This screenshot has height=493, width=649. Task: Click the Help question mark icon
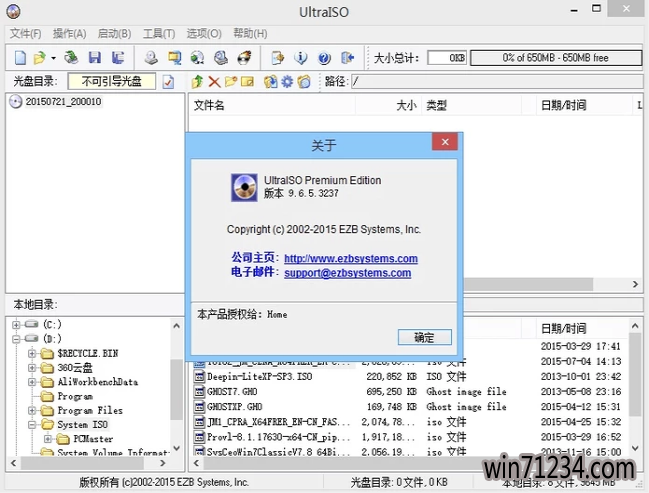click(x=324, y=58)
